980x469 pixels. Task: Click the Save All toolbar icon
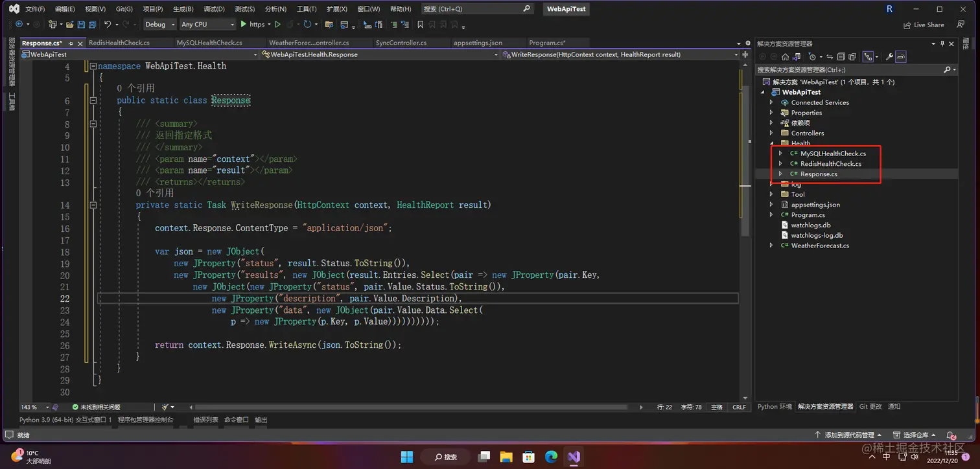click(x=92, y=25)
